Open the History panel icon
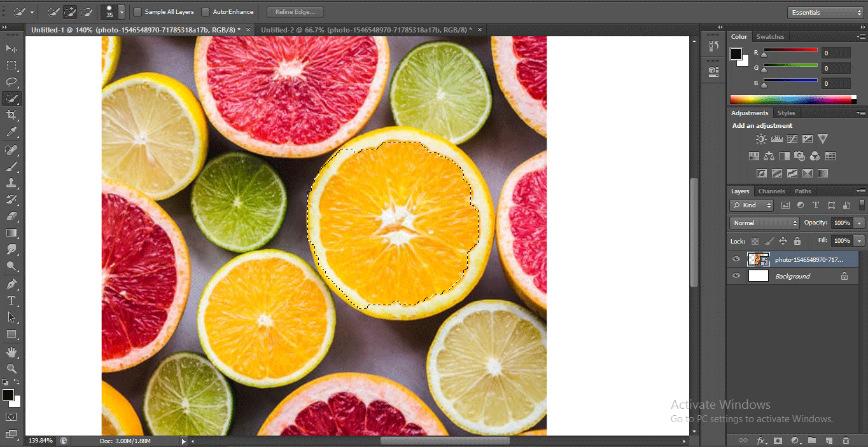The width and height of the screenshot is (868, 447). click(713, 46)
